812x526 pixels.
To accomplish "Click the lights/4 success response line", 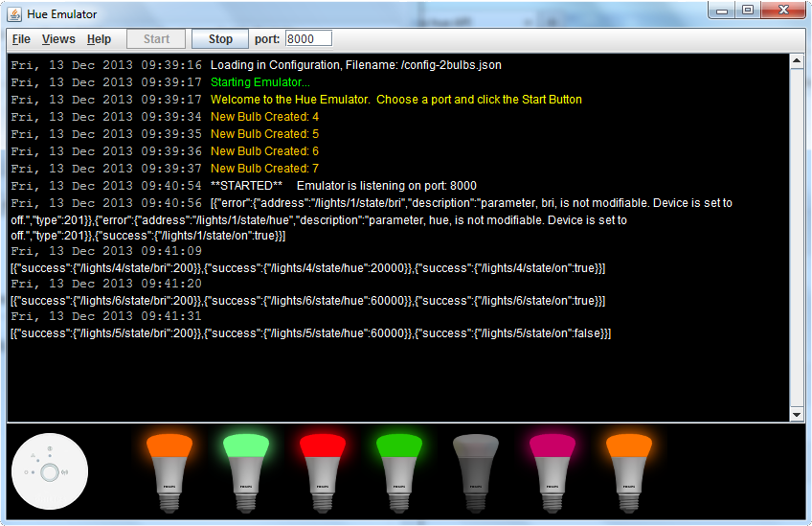I will pyautogui.click(x=307, y=268).
